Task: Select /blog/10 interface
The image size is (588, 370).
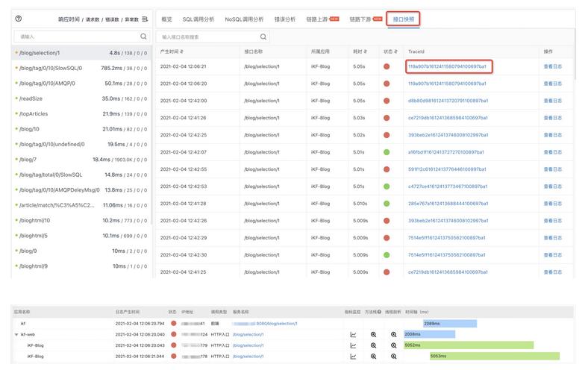Action: pyautogui.click(x=81, y=129)
